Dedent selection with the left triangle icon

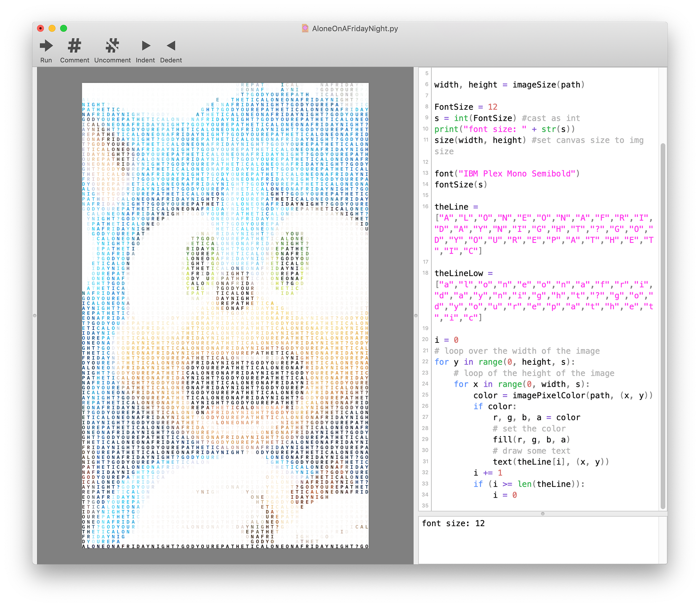pyautogui.click(x=171, y=46)
